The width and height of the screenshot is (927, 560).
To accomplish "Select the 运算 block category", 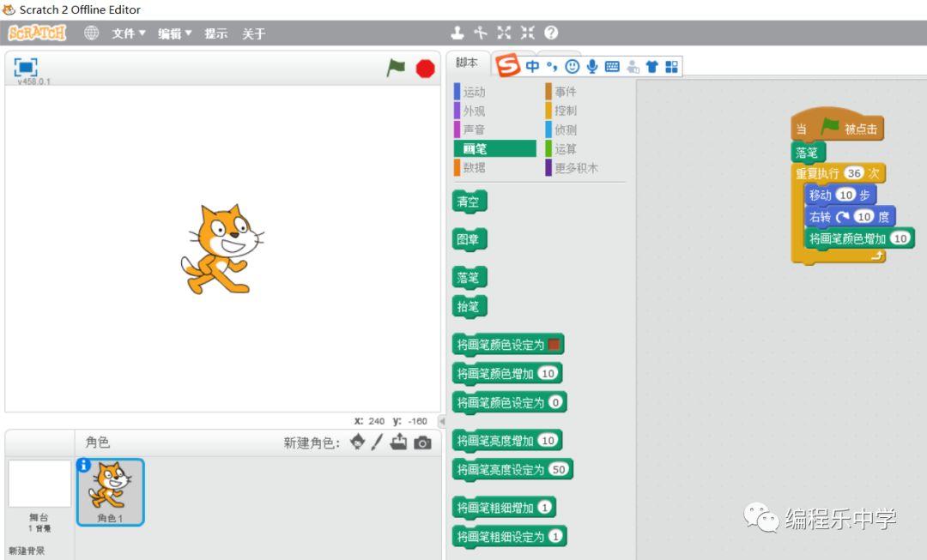I will point(561,148).
